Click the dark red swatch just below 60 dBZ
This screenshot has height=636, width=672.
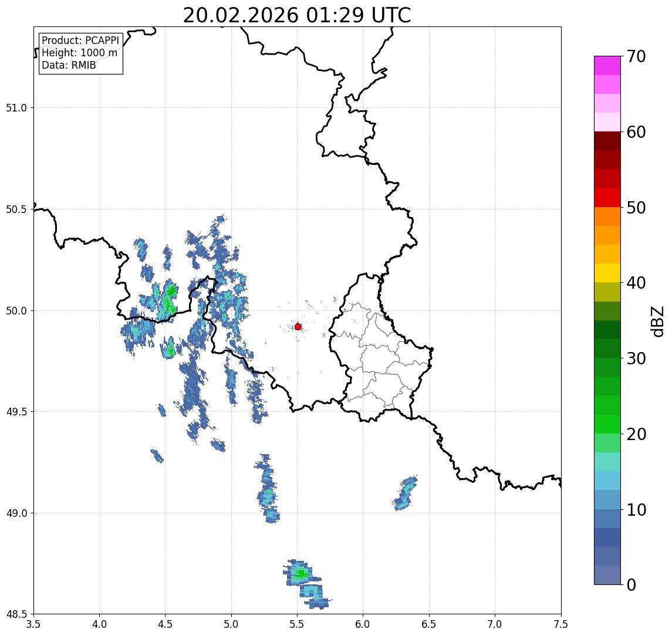pyautogui.click(x=607, y=141)
